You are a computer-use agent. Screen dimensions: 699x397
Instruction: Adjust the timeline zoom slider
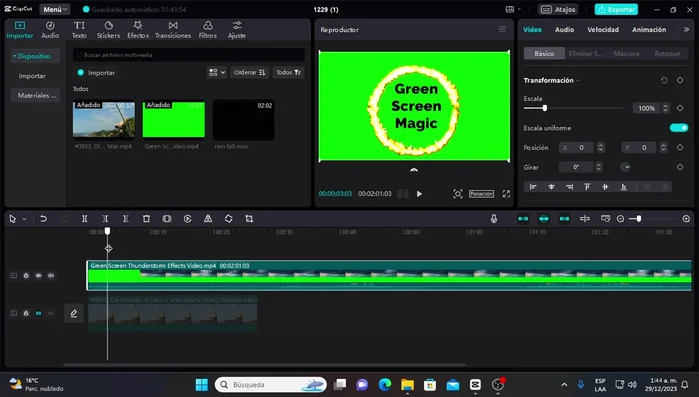638,219
